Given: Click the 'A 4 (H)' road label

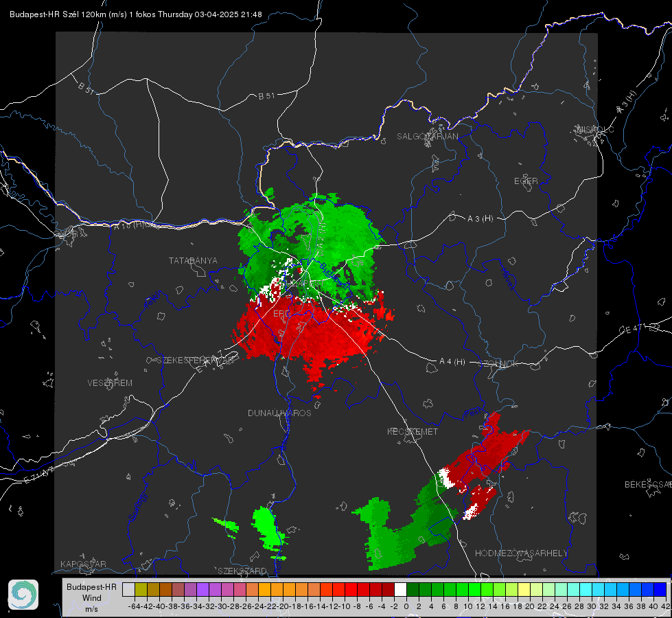Looking at the screenshot, I should coord(452,362).
